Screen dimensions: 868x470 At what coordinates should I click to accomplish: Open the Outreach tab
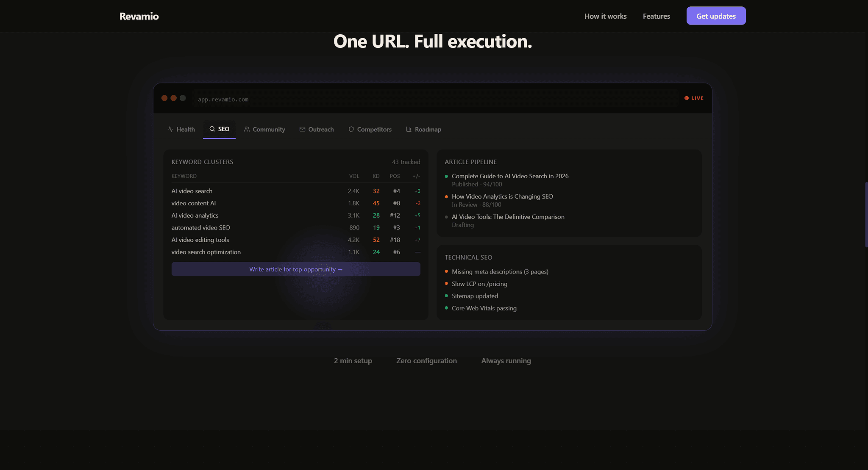(317, 129)
